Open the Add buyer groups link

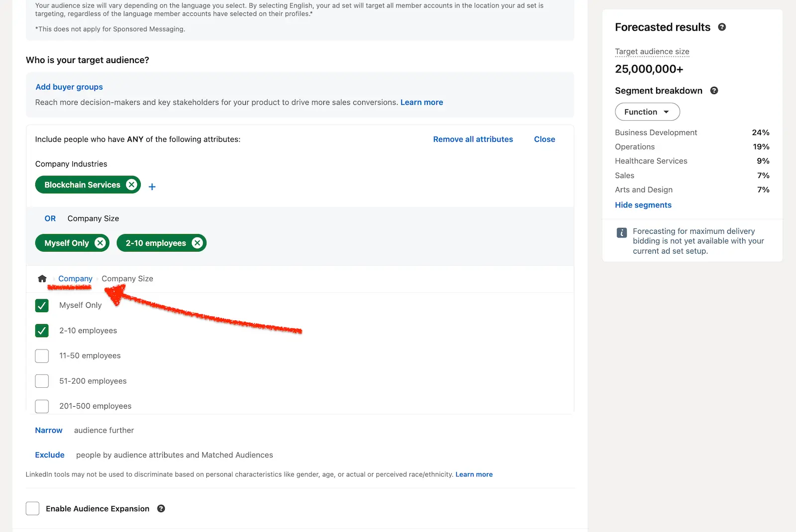pyautogui.click(x=69, y=87)
